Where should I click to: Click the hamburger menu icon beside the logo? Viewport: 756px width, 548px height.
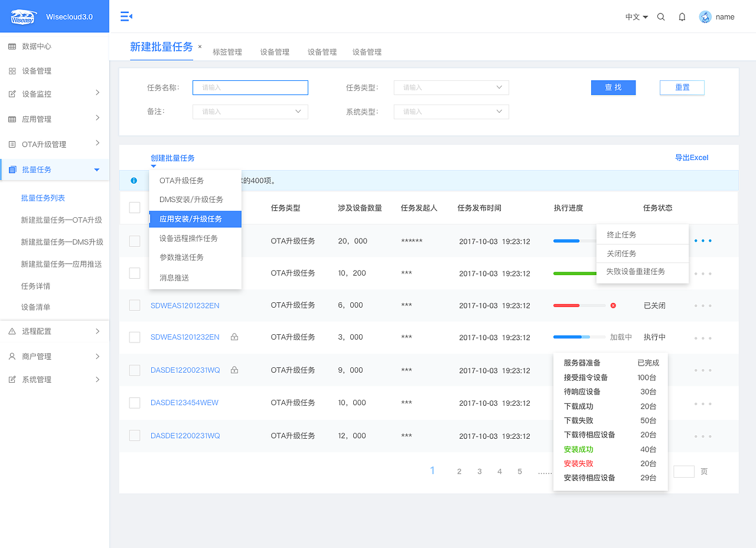tap(126, 17)
